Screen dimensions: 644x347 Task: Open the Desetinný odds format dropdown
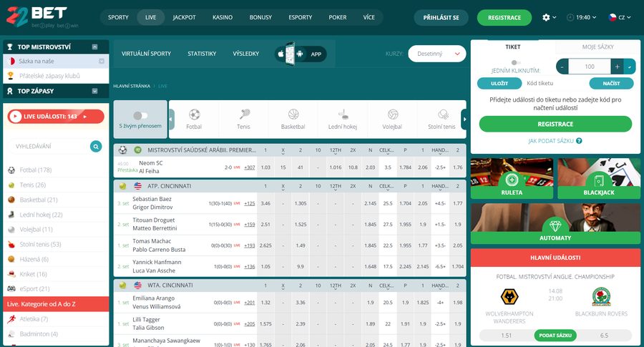(437, 54)
